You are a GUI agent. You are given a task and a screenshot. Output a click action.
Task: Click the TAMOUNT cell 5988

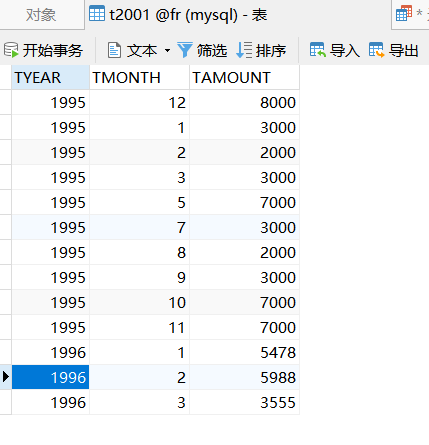click(244, 377)
